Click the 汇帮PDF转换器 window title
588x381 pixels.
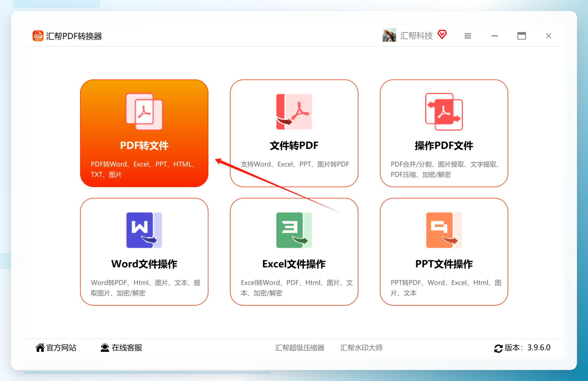pos(74,36)
